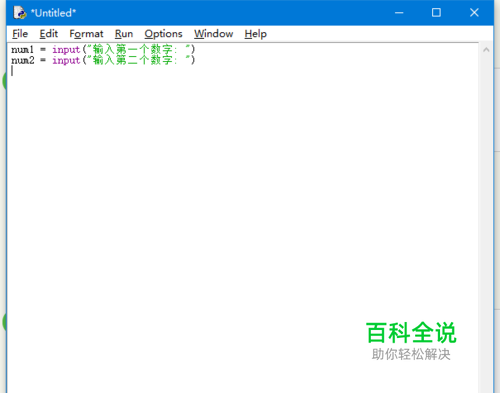Maximize the Untitled editor window

point(436,13)
